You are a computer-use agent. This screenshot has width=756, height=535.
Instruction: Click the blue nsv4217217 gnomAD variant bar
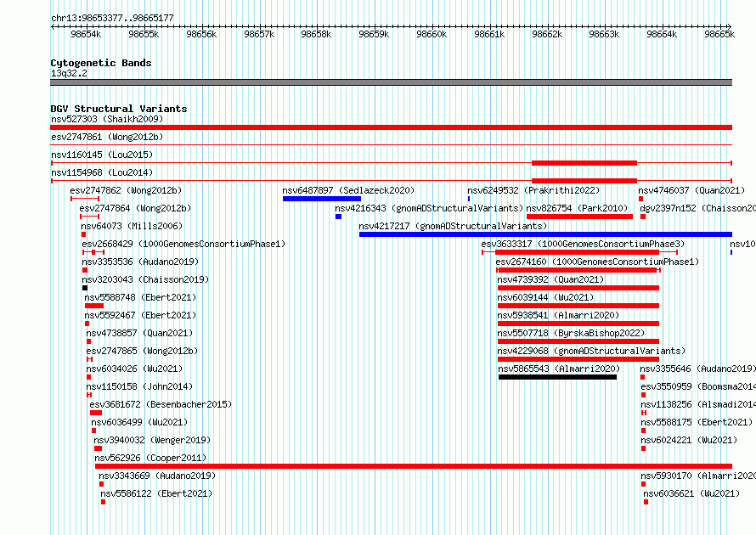(545, 234)
